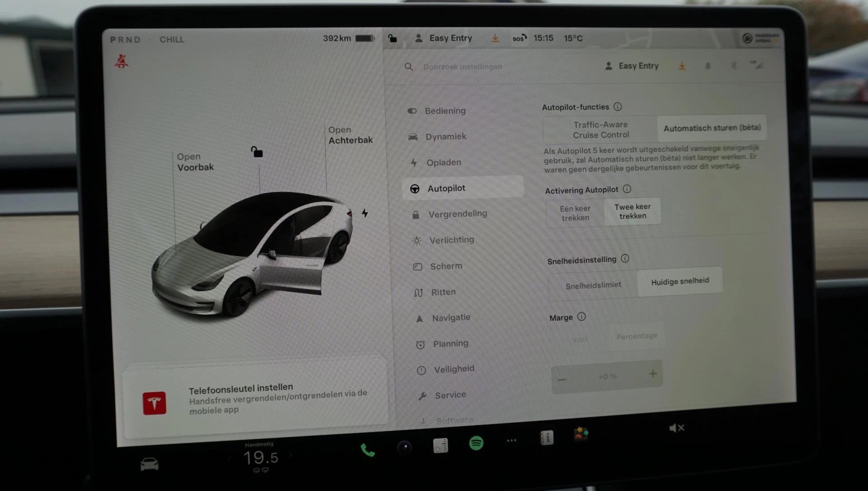Enable Één keer trekken autopilot activation
This screenshot has width=868, height=491.
tap(574, 211)
